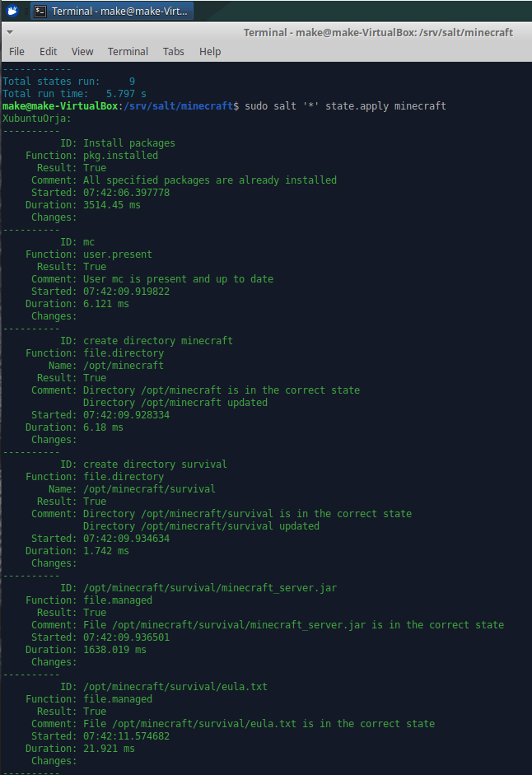The image size is (532, 775).
Task: Open the View menu
Action: [x=82, y=51]
